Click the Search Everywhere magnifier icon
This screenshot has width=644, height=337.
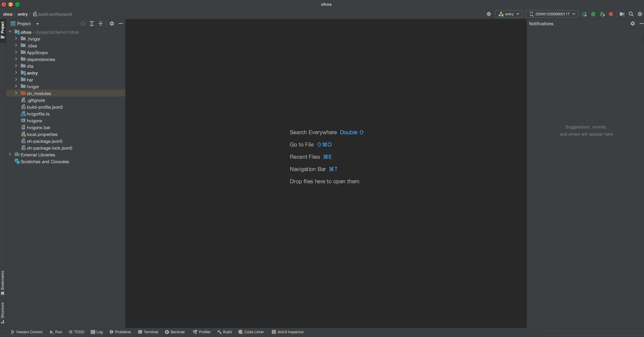631,14
